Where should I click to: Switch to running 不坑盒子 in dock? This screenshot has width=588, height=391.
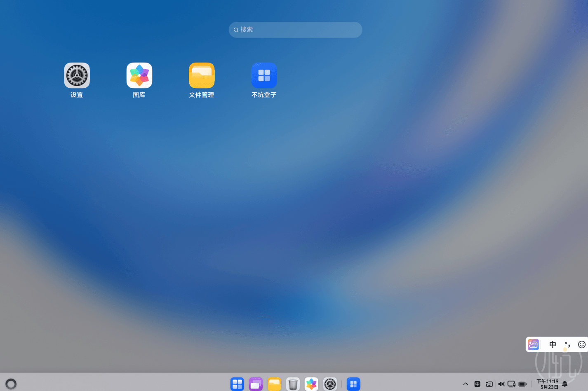point(353,384)
